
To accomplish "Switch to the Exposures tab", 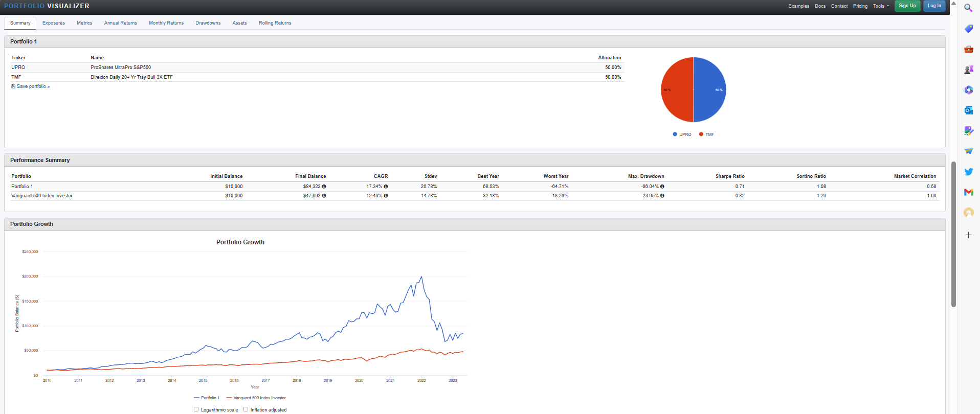I will tap(54, 23).
